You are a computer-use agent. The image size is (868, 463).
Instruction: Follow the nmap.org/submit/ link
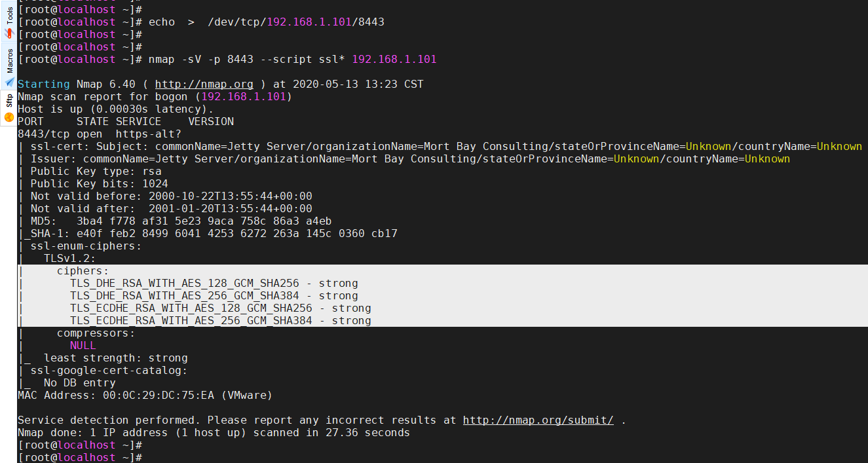click(538, 420)
